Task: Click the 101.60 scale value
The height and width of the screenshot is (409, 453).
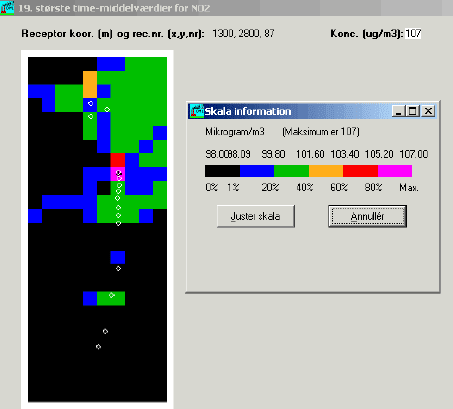Action: (x=310, y=154)
